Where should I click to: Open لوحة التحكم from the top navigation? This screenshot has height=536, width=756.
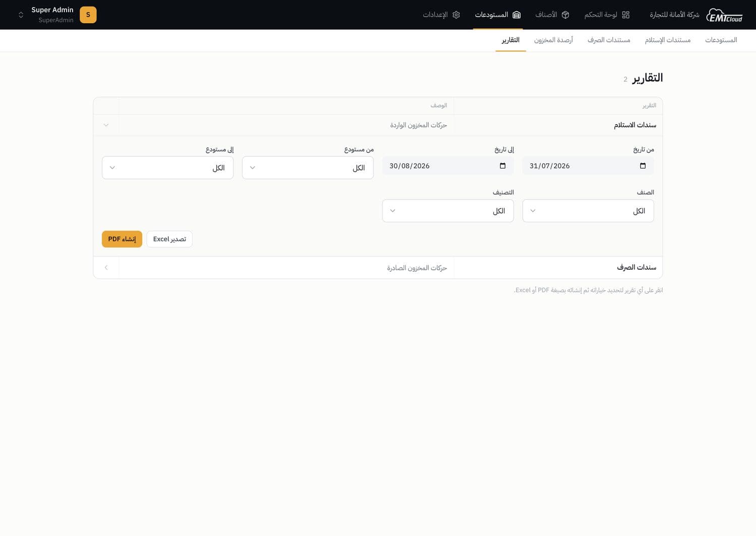click(x=607, y=15)
